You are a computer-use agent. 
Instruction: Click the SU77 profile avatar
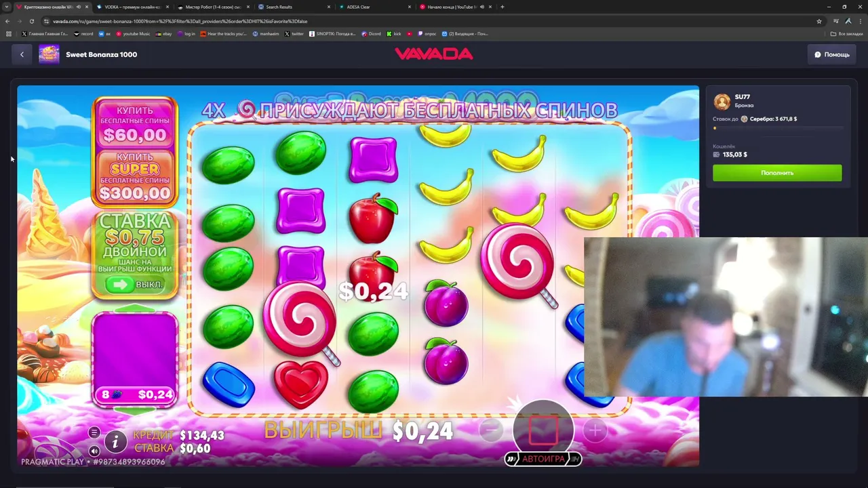pyautogui.click(x=722, y=102)
